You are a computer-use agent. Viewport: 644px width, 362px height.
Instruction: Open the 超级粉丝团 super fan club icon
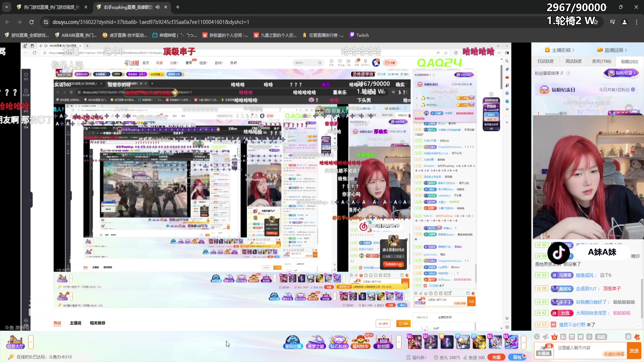click(x=383, y=342)
